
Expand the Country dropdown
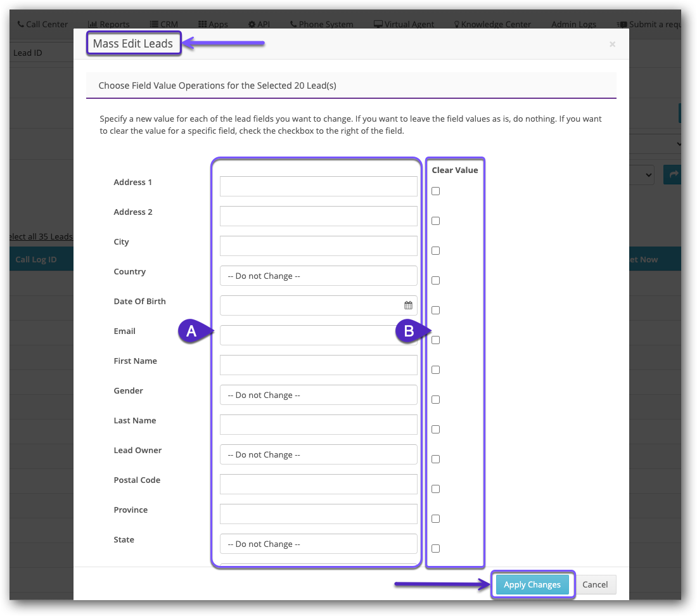coord(318,276)
